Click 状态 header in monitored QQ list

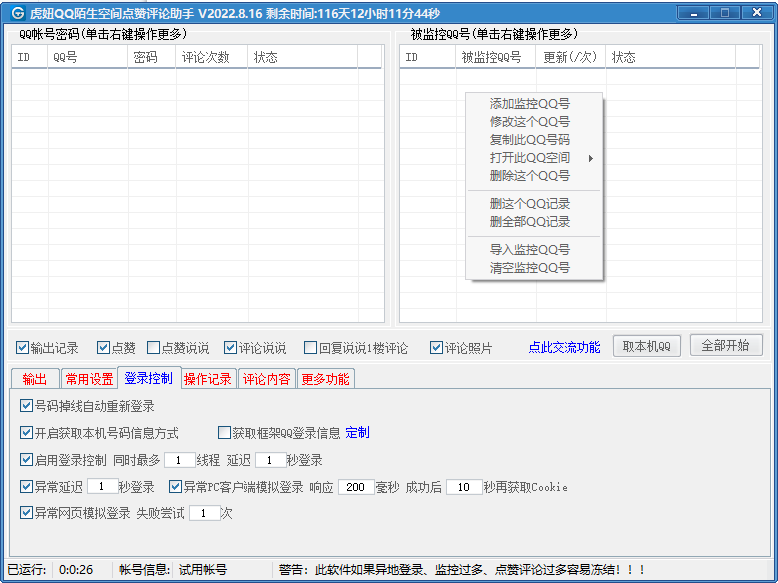coord(670,57)
